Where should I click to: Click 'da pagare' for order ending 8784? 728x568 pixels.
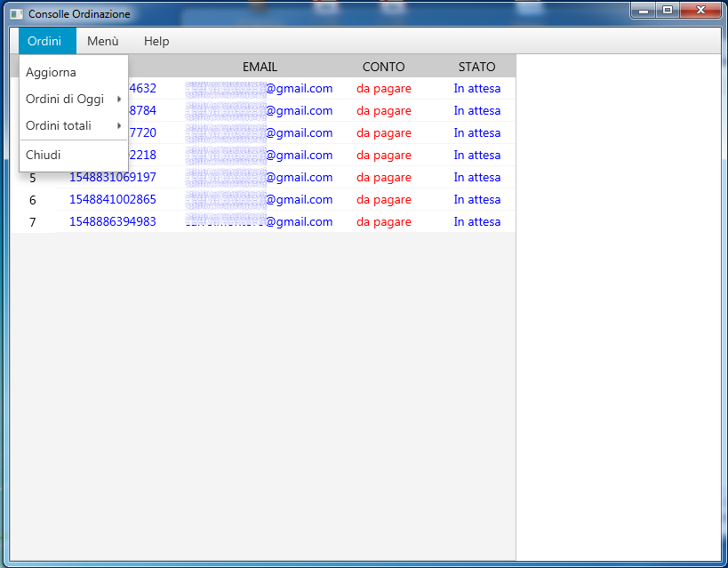pyautogui.click(x=383, y=111)
